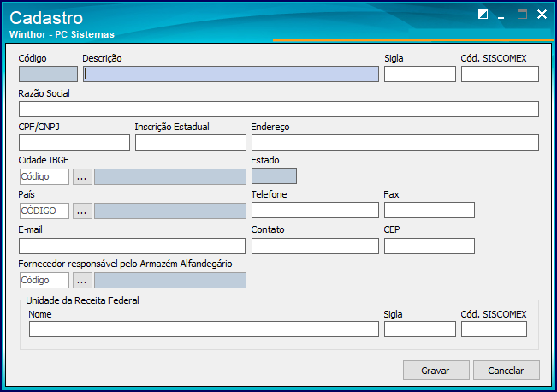Click the half-shaded square title bar icon
Image resolution: width=557 pixels, height=392 pixels.
[x=483, y=15]
